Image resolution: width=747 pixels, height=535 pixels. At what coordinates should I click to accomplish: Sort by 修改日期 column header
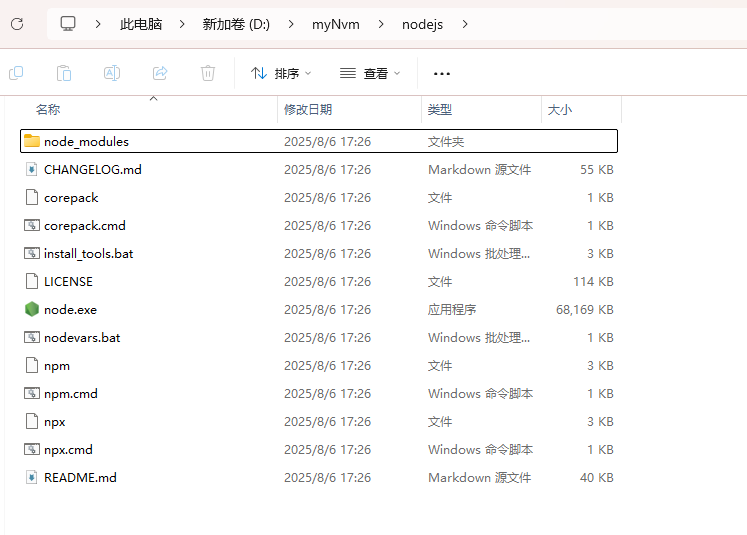(308, 110)
